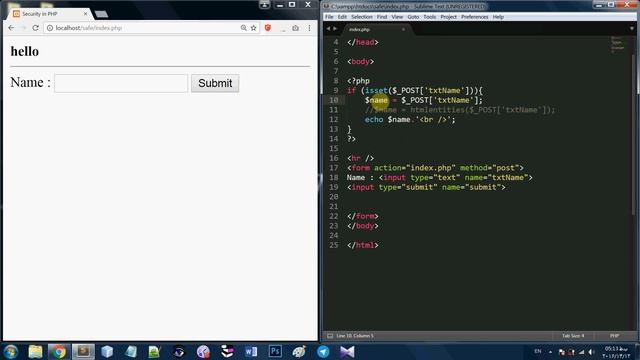Open the Preferences menu in Sublime Text

(474, 17)
